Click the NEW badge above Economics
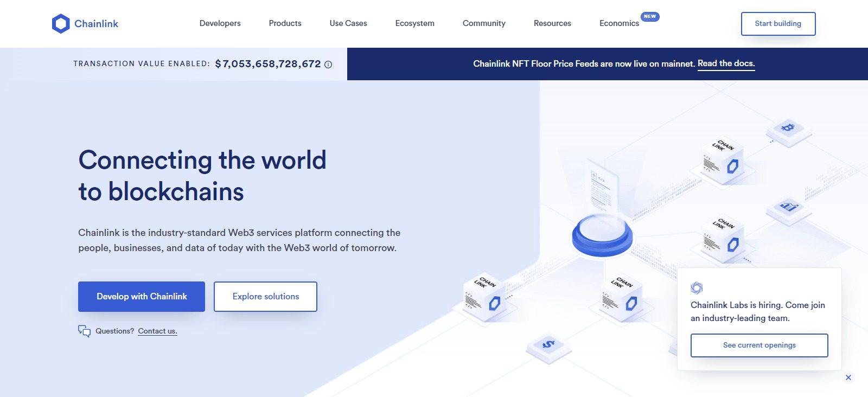 tap(650, 16)
